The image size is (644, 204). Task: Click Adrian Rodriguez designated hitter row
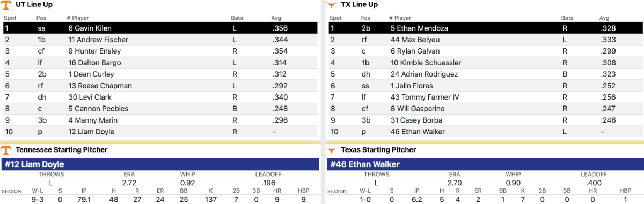pos(485,74)
